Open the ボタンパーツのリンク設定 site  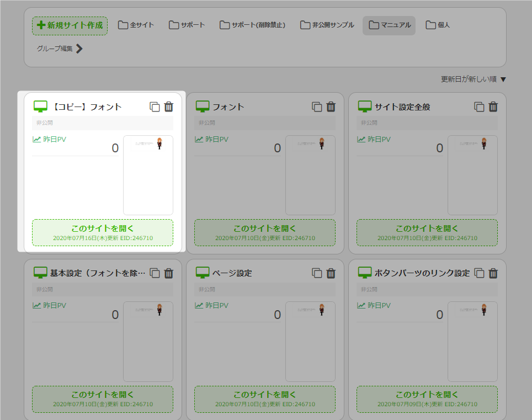[x=427, y=400]
